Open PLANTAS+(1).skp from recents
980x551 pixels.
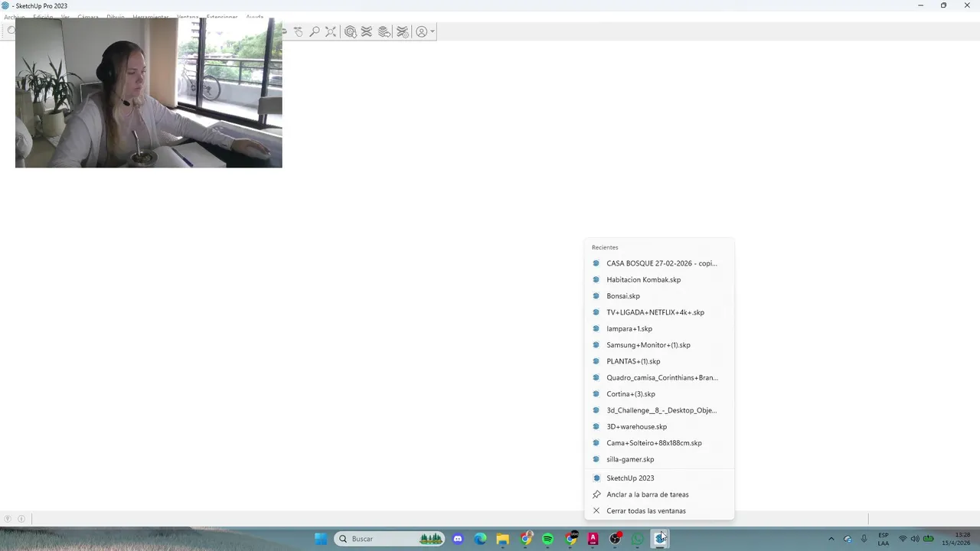(x=658, y=361)
